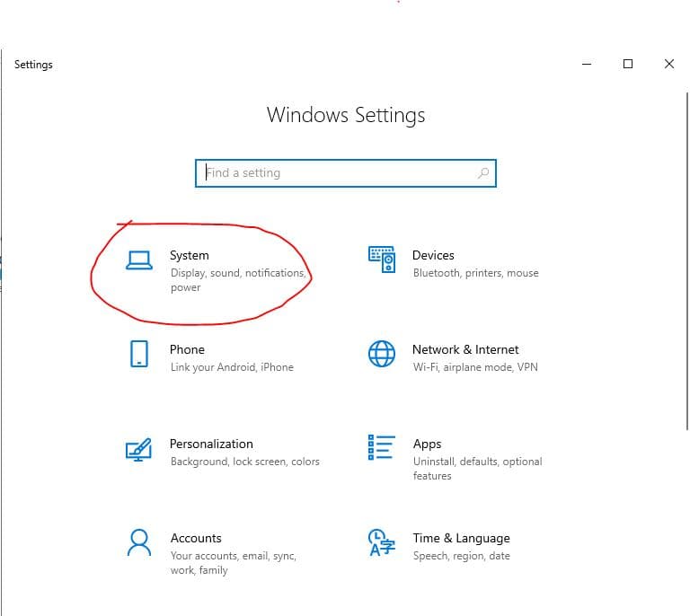Open the Personalization category title

coord(211,444)
